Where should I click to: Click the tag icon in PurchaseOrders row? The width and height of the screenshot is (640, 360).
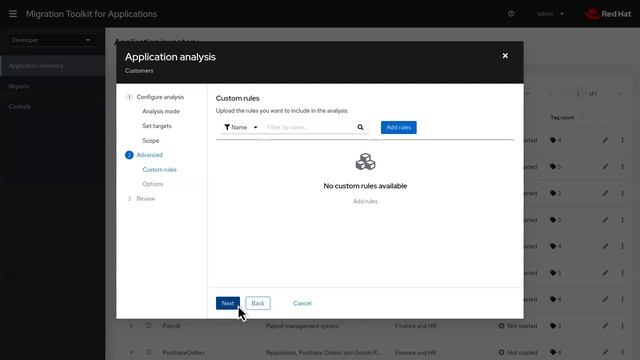coord(553,352)
